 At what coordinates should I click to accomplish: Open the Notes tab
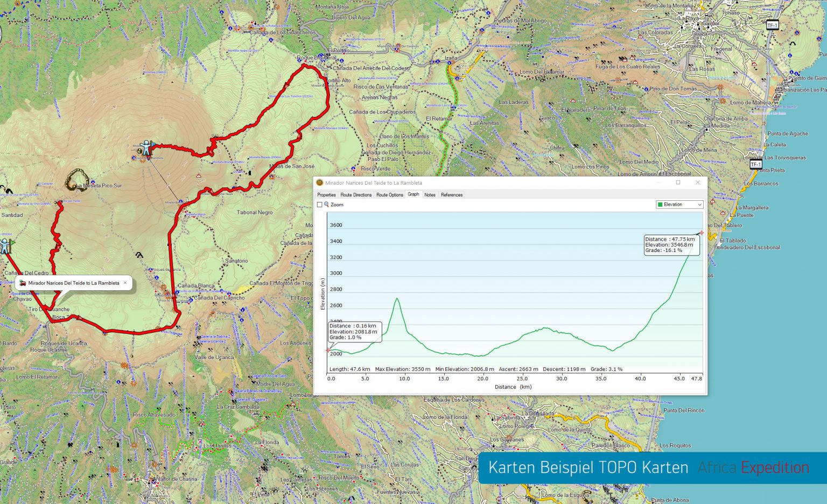pos(430,195)
